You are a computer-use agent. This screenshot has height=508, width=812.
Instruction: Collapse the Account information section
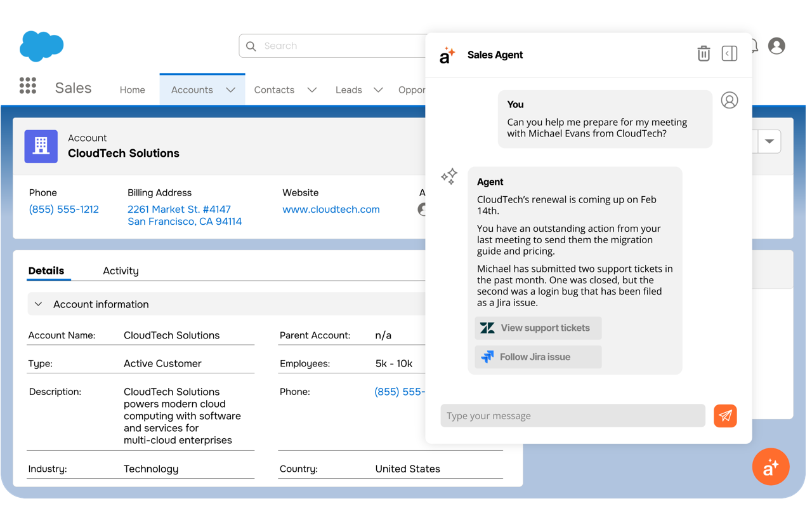[39, 305]
